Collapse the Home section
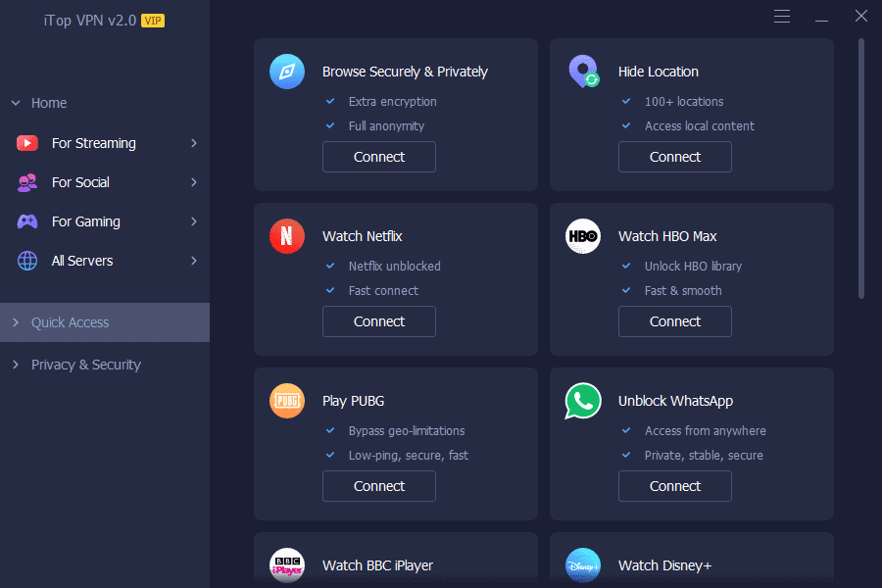This screenshot has width=882, height=588. point(15,103)
